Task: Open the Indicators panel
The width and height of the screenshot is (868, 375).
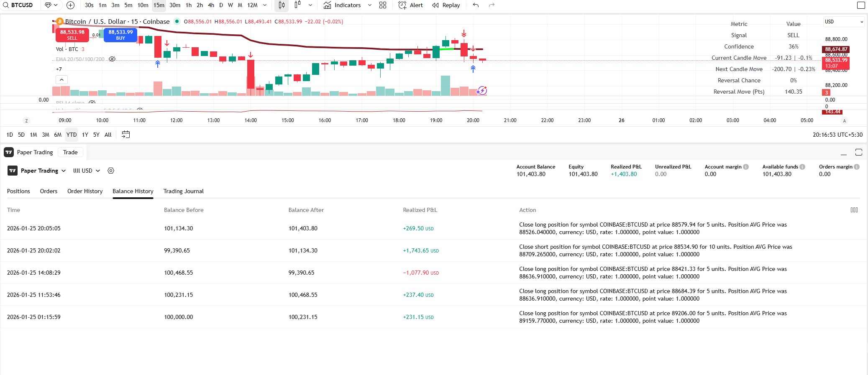Action: pyautogui.click(x=342, y=5)
